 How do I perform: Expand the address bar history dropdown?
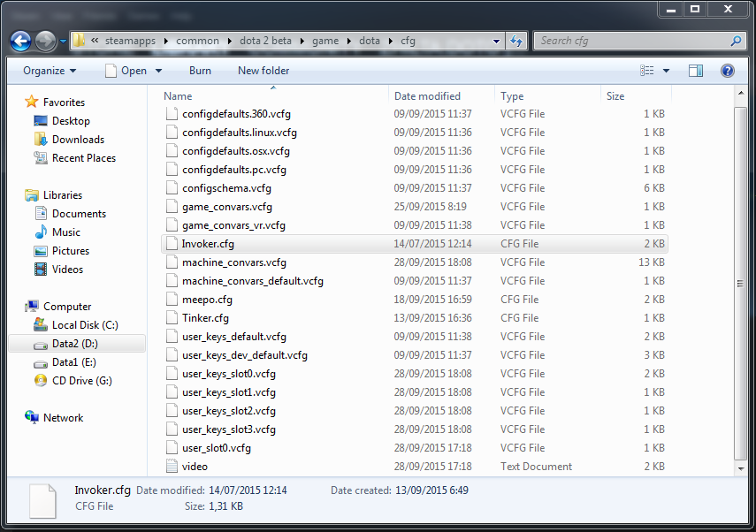tap(496, 42)
